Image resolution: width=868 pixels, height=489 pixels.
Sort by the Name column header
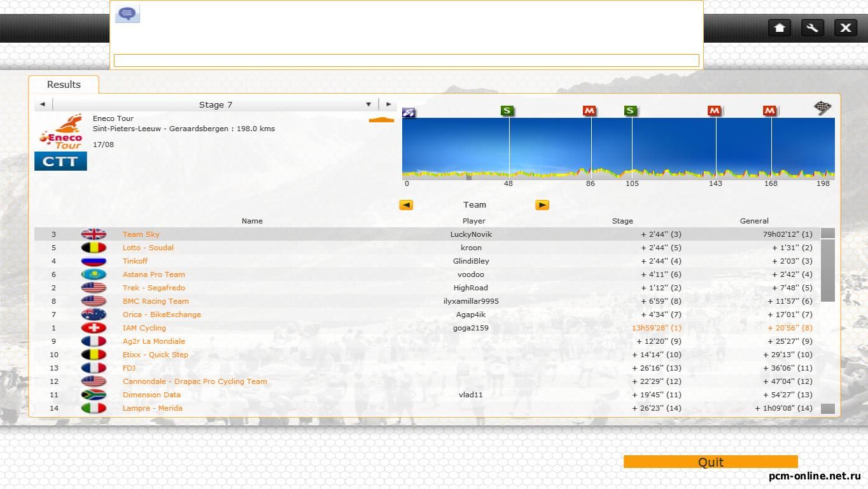point(252,221)
